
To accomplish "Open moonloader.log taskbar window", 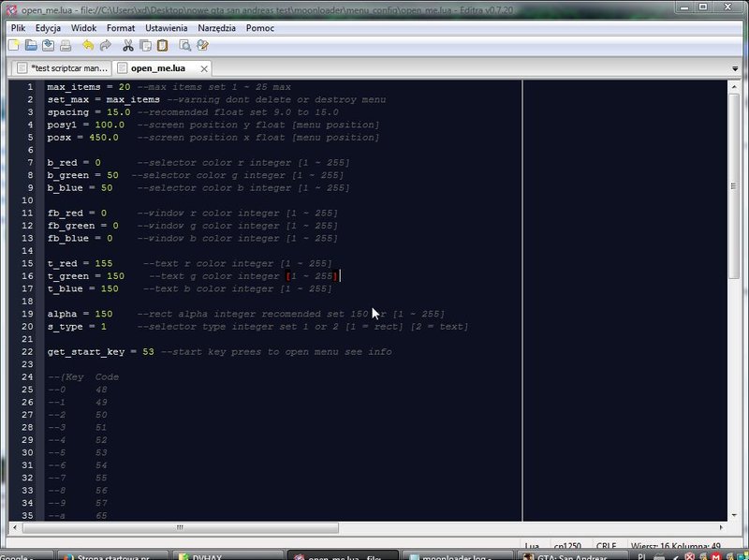I will (457, 556).
